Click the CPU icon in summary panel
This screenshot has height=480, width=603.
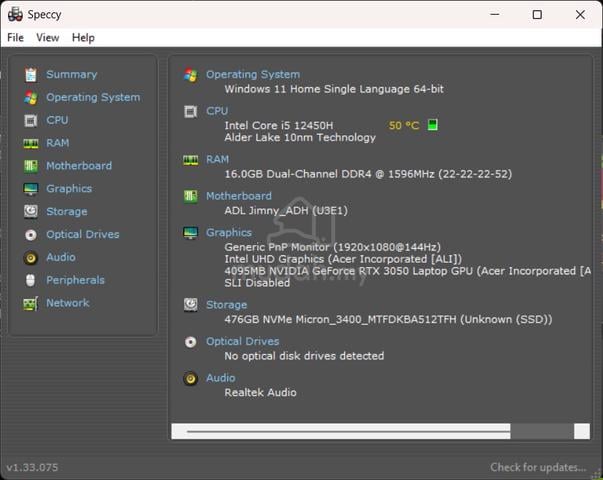[x=190, y=112]
